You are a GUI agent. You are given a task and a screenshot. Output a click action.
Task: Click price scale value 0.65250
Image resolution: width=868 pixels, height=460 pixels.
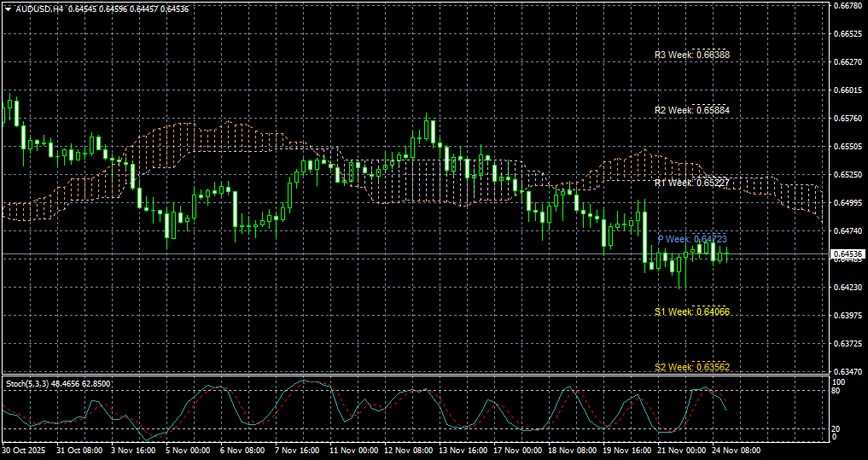pos(847,175)
